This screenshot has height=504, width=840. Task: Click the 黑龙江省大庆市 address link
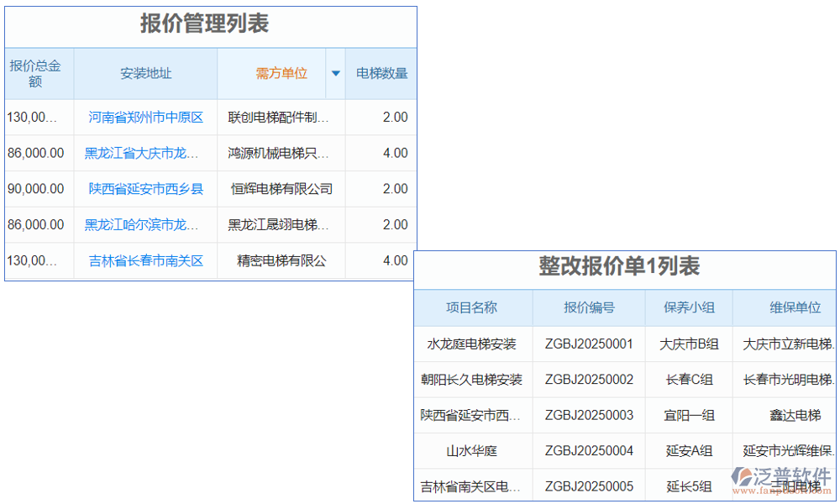144,153
